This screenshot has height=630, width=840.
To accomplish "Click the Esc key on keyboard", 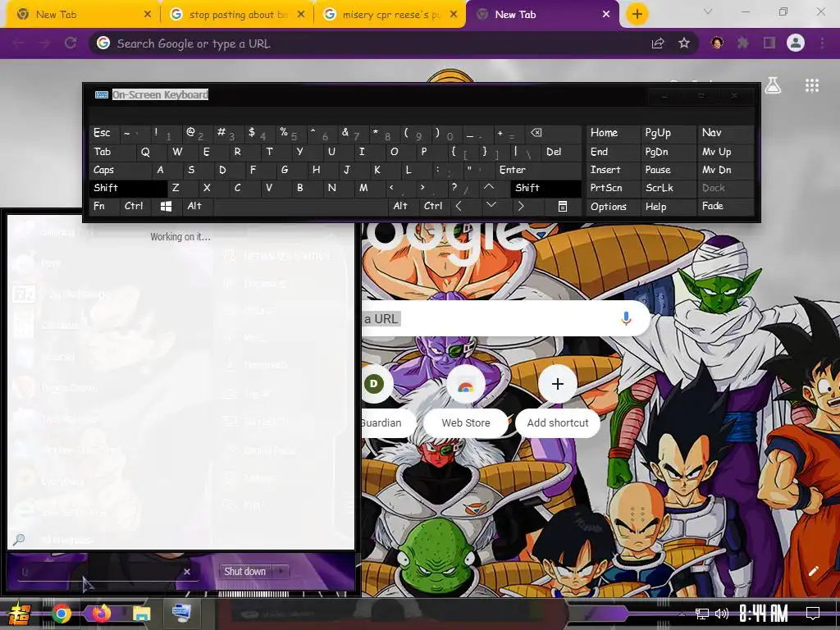I will [x=104, y=133].
